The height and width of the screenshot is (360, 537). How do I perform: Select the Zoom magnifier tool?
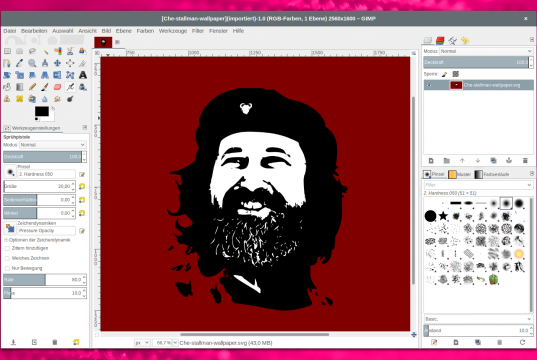(x=32, y=63)
